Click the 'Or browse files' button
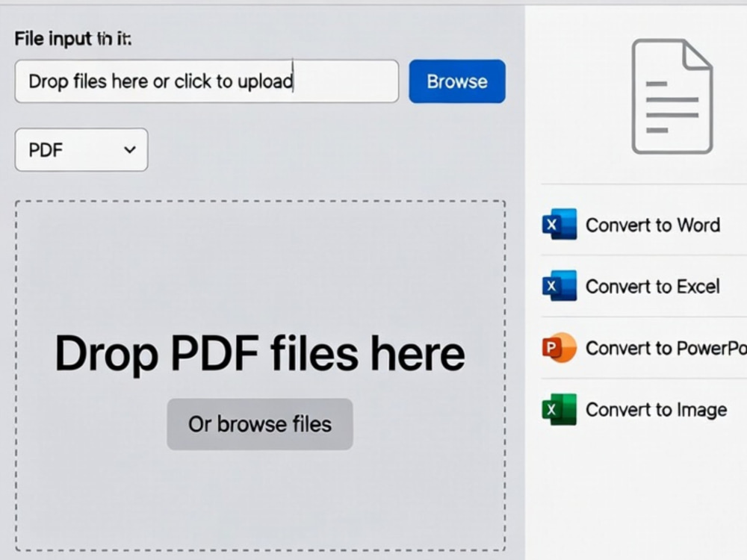Screen dimensions: 747x560 (x=260, y=424)
